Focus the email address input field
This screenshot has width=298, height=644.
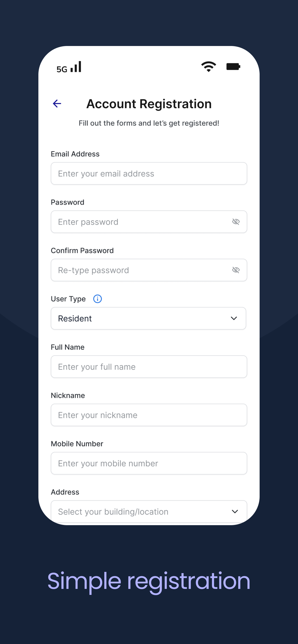click(149, 173)
